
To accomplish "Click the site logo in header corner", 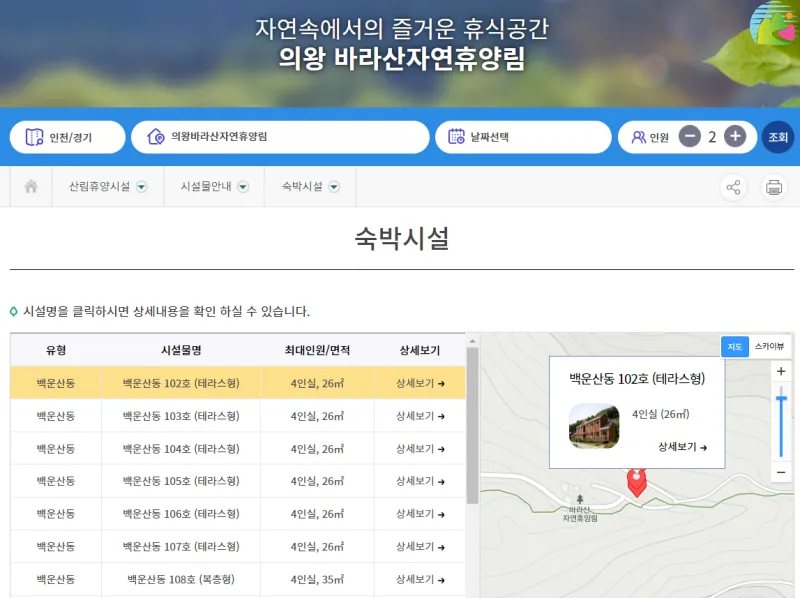I will [774, 23].
